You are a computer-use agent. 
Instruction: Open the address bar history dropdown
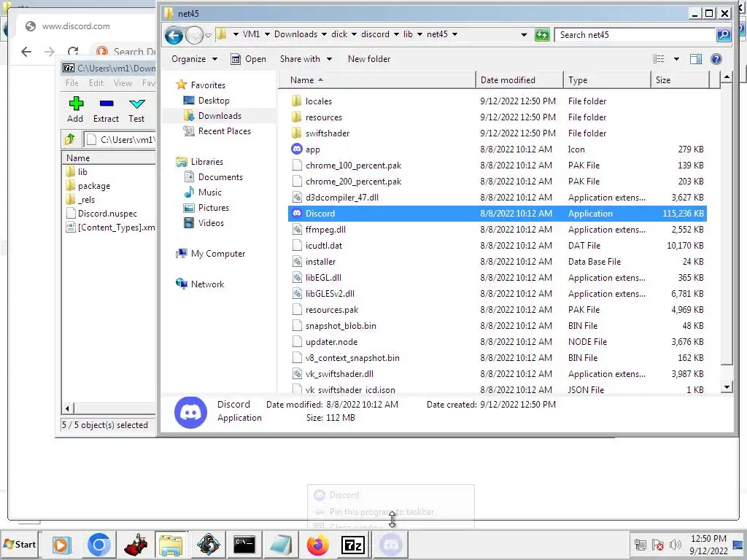coord(524,35)
